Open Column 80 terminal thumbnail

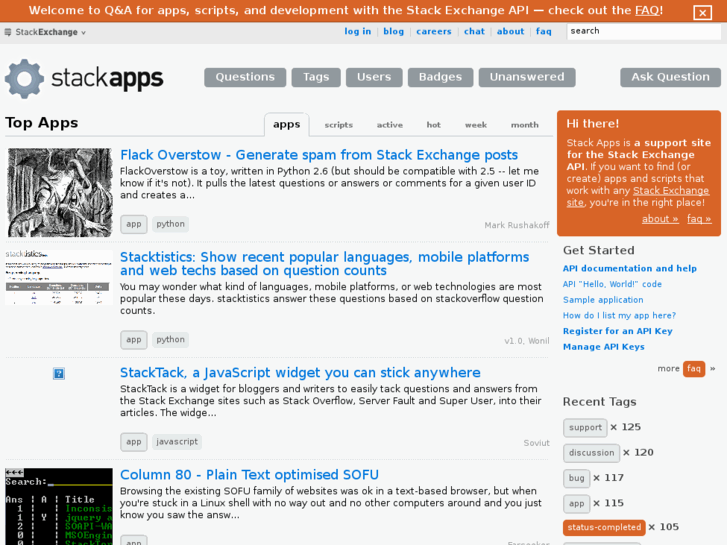click(59, 507)
